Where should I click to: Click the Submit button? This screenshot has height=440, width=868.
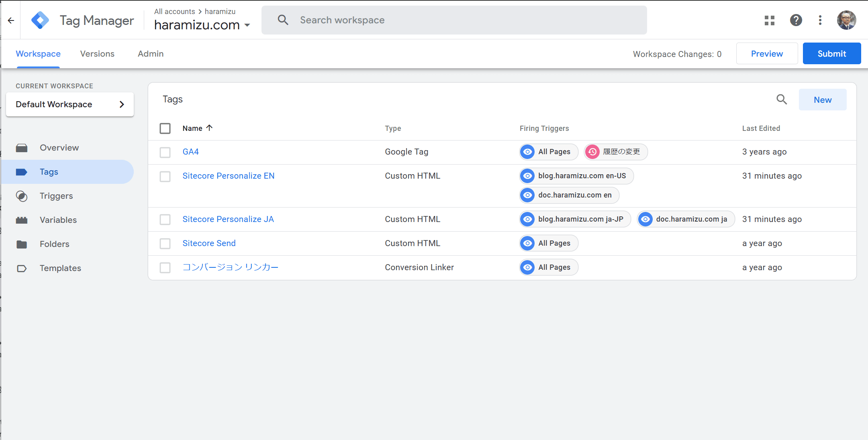(x=831, y=54)
